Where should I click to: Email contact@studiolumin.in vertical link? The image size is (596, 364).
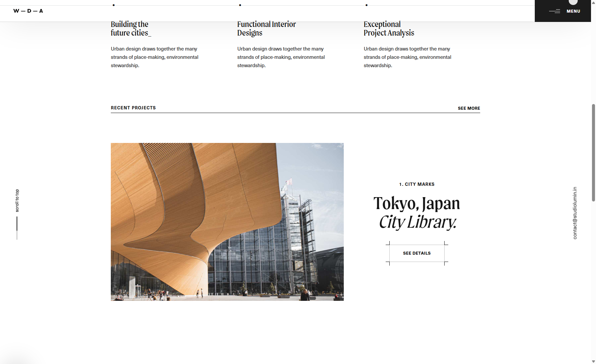pos(575,213)
